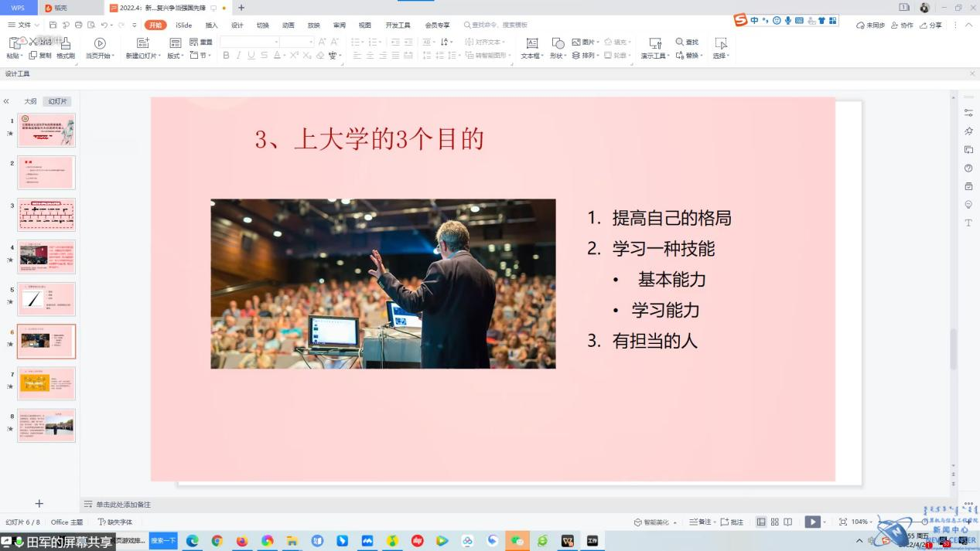
Task: Toggle bulleted list formatting
Action: tap(357, 42)
